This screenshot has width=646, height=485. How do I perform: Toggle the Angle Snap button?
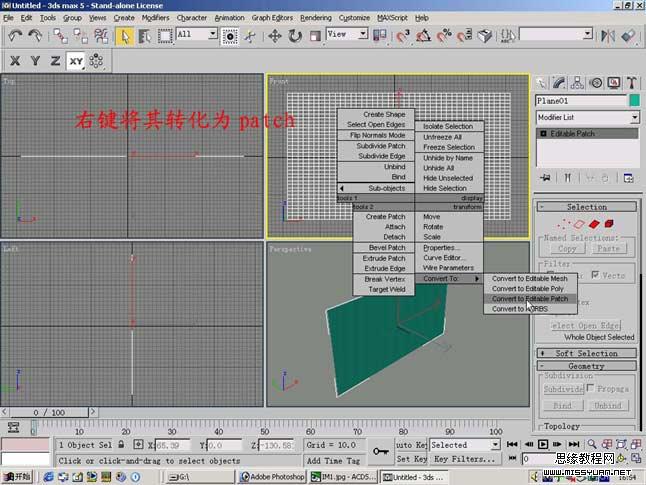click(424, 36)
